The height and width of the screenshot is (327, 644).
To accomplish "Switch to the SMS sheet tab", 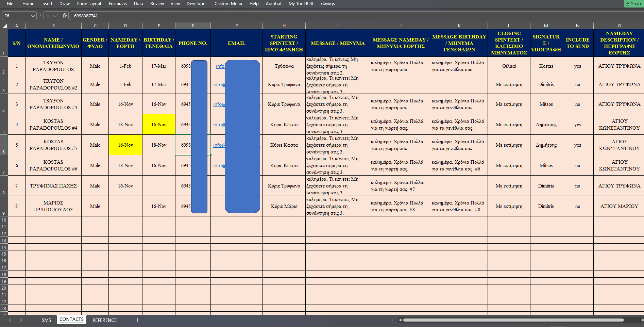I will coord(46,320).
